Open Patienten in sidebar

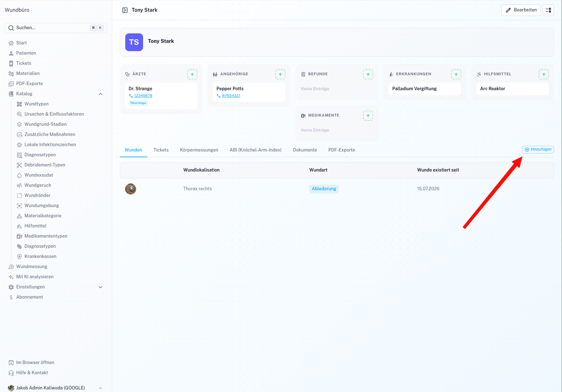(x=26, y=53)
